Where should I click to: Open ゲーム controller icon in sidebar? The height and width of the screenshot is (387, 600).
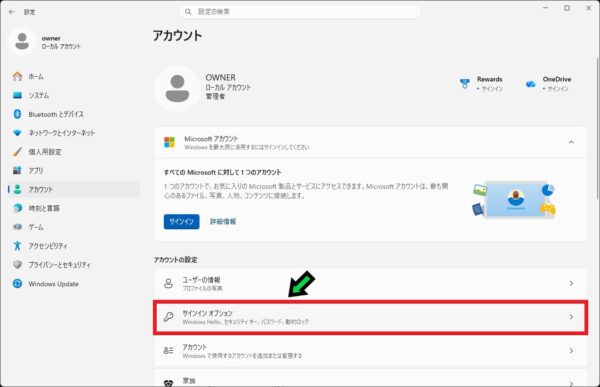[x=17, y=227]
